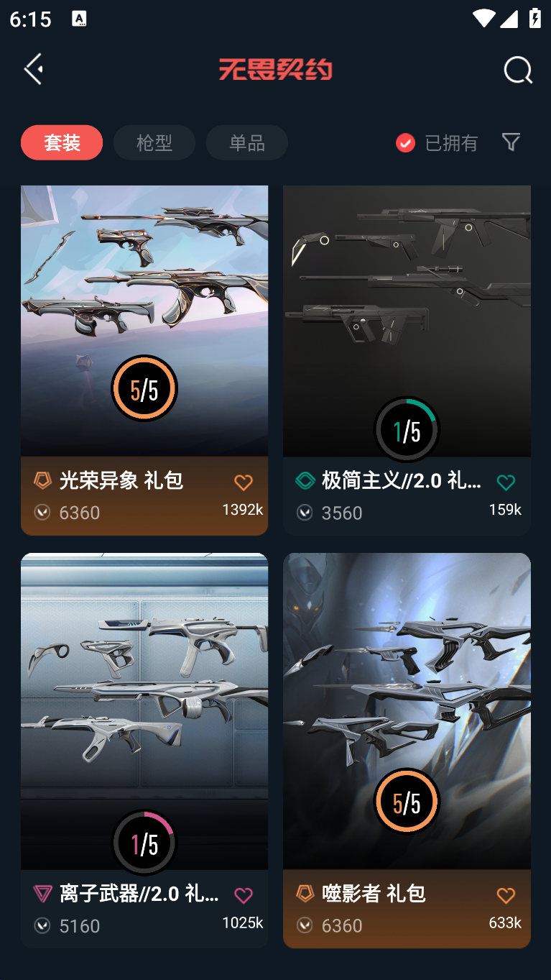Switch to the 枪型 tab
This screenshot has height=980, width=551.
(x=154, y=142)
